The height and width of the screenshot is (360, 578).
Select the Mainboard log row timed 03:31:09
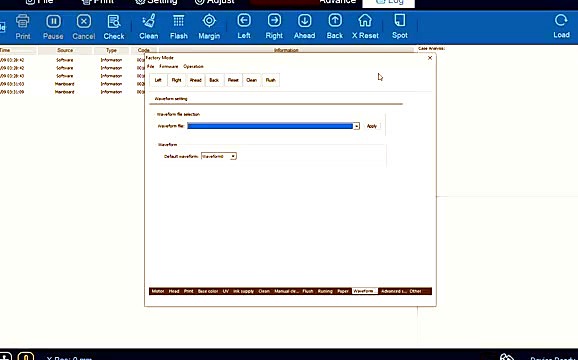[72, 92]
